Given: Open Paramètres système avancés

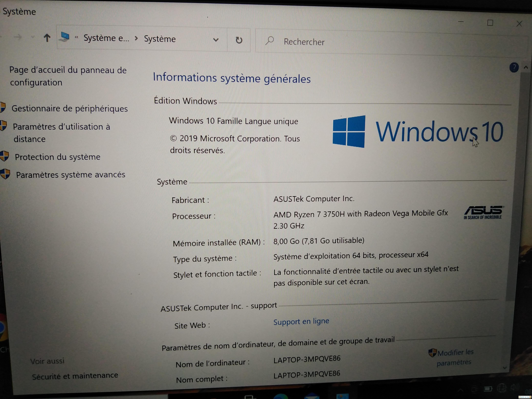Looking at the screenshot, I should [70, 175].
